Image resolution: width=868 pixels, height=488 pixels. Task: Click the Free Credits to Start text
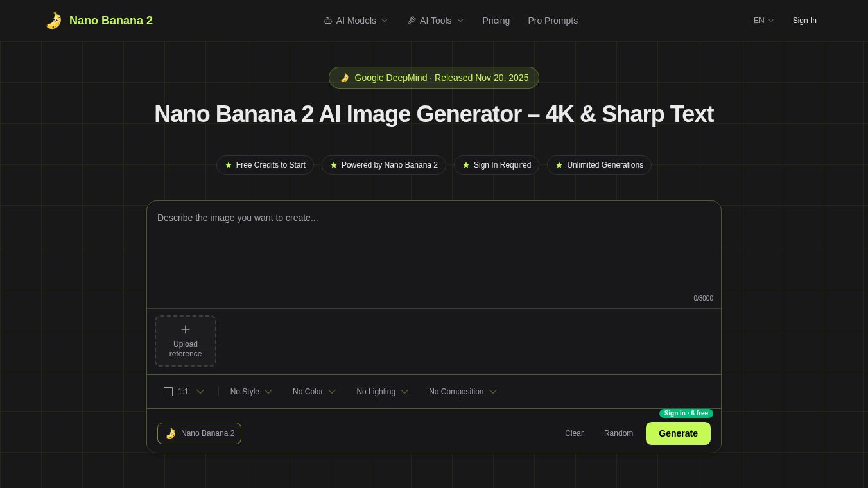271,165
